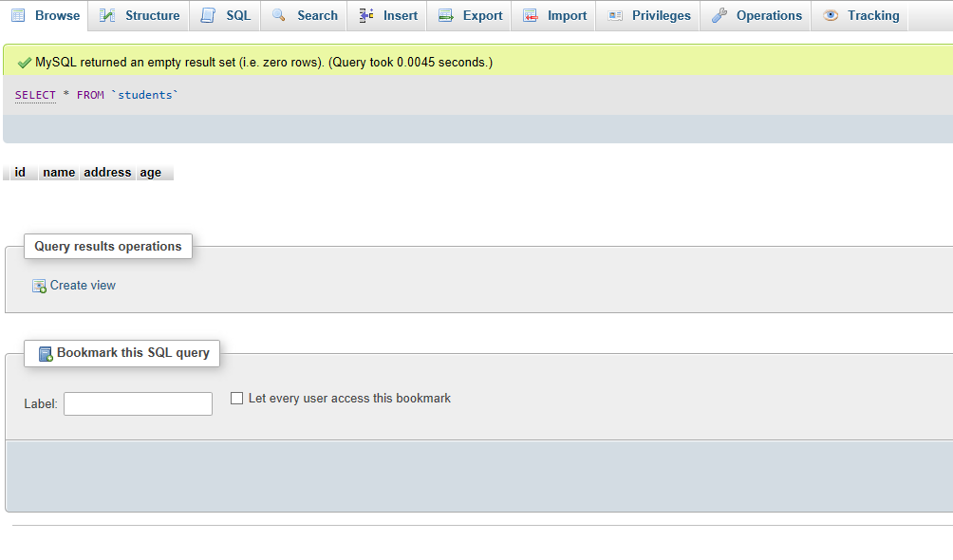Click the SELECT keyword link in query
Viewport: 953px width, 560px height.
[35, 95]
